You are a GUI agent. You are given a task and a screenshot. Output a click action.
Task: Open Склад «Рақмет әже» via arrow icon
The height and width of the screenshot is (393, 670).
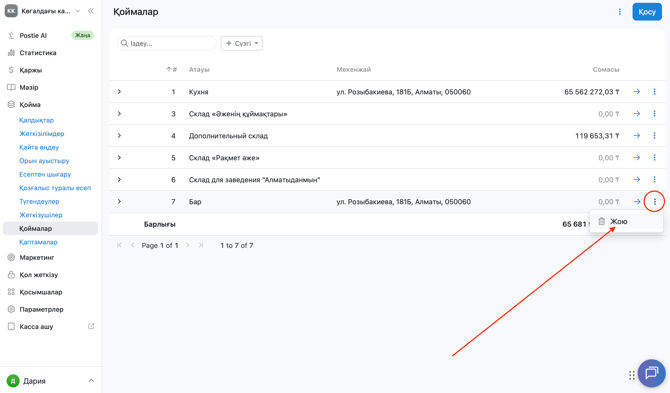(x=637, y=158)
